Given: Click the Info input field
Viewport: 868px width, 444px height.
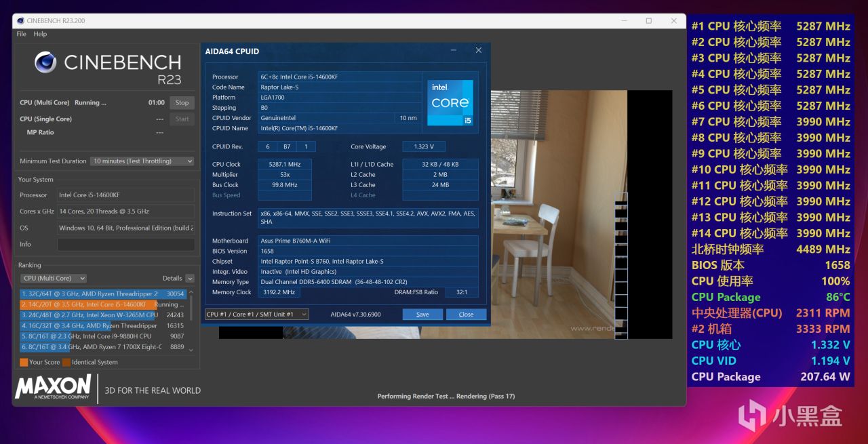Looking at the screenshot, I should (125, 245).
